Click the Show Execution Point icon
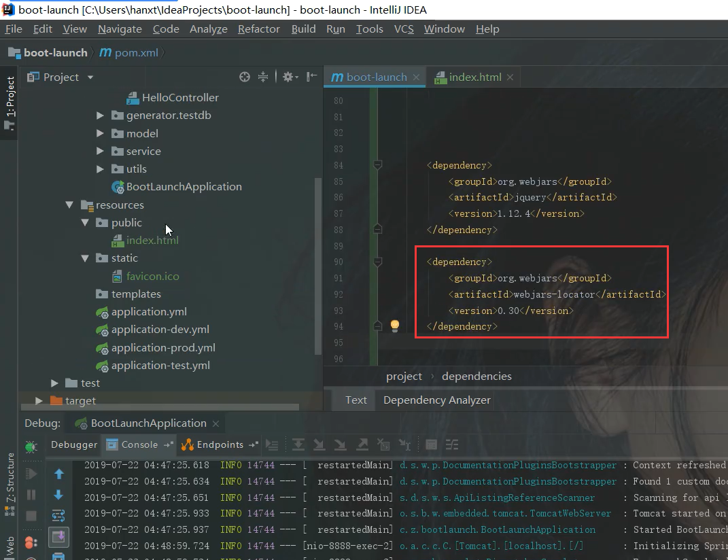The image size is (728, 560). 272,445
